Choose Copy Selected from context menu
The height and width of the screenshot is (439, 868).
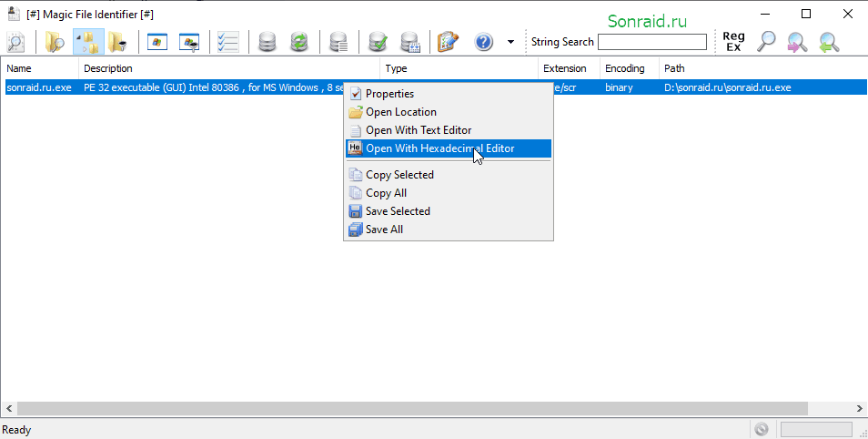[x=449, y=175]
